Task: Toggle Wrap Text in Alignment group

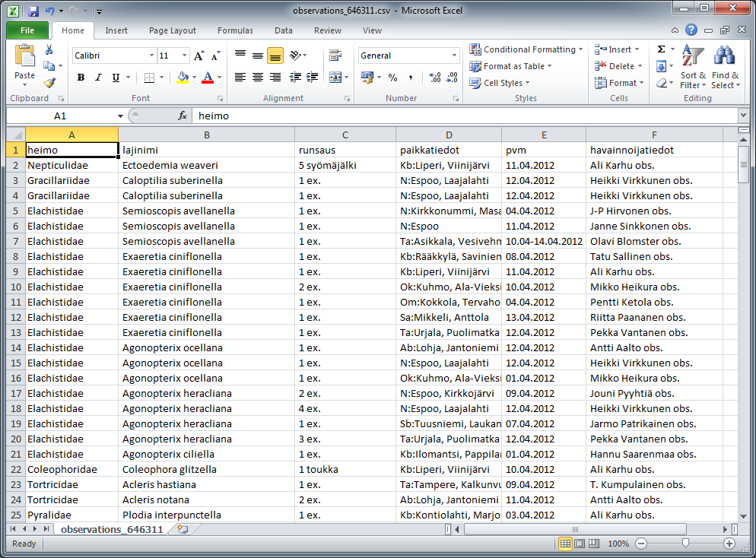Action: point(335,55)
